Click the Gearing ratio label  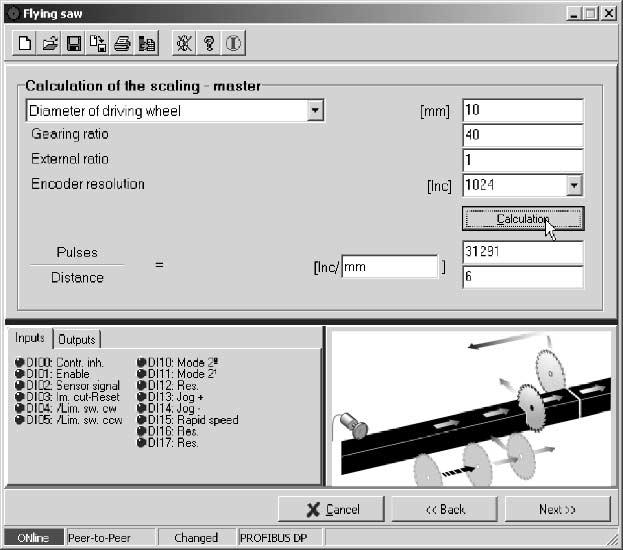(70, 134)
